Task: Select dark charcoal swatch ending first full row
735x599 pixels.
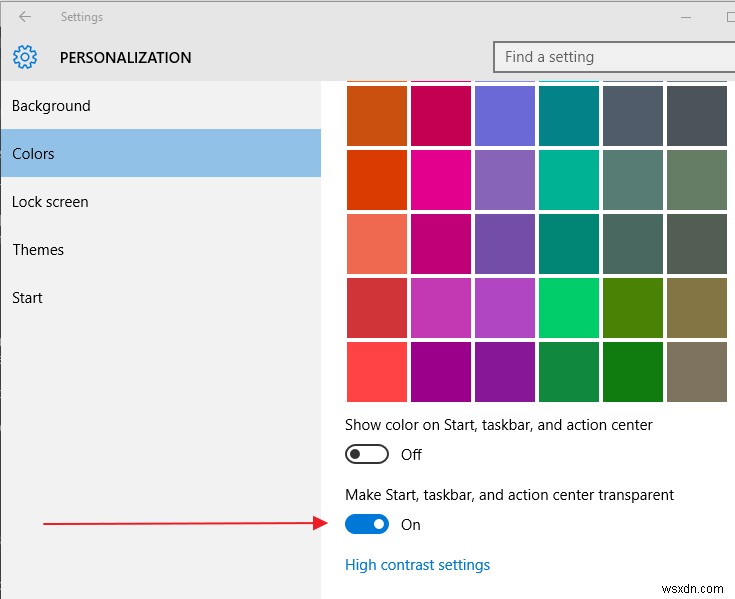Action: 697,116
